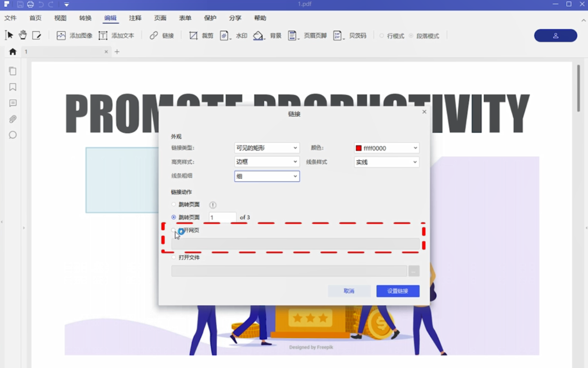Close the document tab named 1

point(106,52)
